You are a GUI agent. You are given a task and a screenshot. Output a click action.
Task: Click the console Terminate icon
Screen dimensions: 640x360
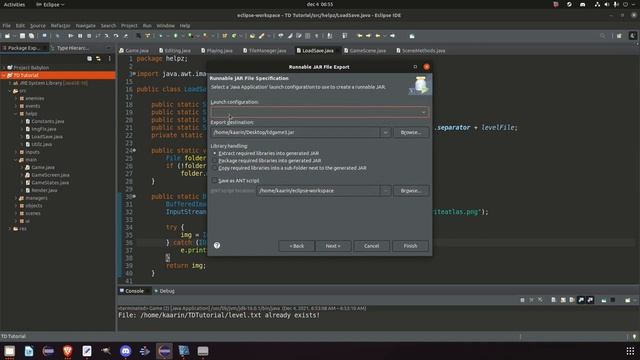coord(522,300)
